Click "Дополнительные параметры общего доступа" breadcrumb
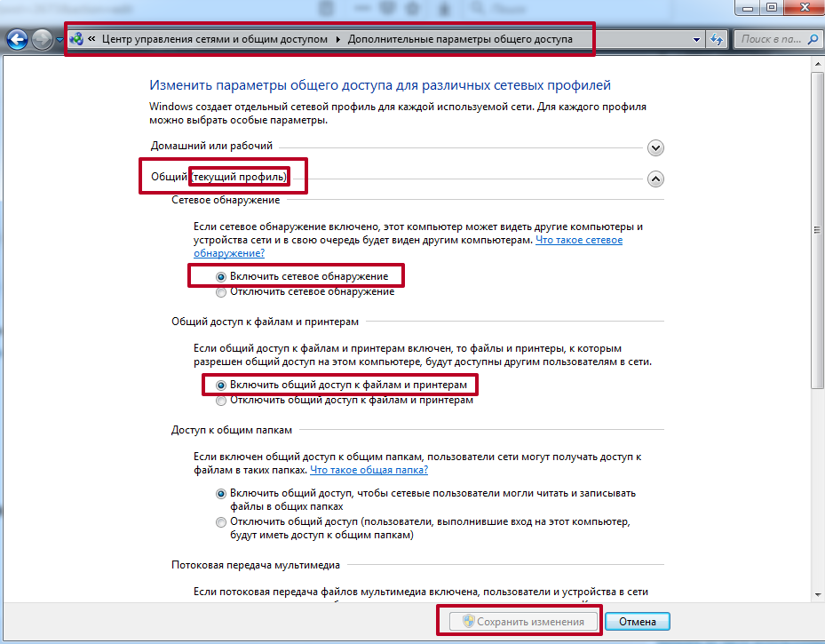The image size is (825, 644). point(459,40)
